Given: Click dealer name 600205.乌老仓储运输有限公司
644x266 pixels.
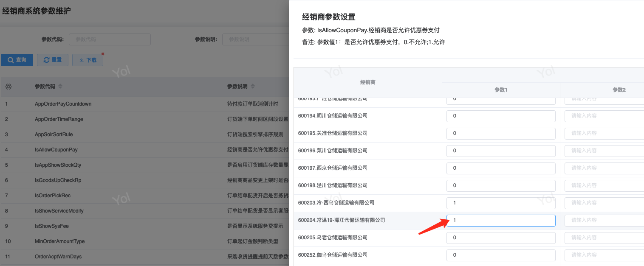Looking at the screenshot, I should coord(333,238).
